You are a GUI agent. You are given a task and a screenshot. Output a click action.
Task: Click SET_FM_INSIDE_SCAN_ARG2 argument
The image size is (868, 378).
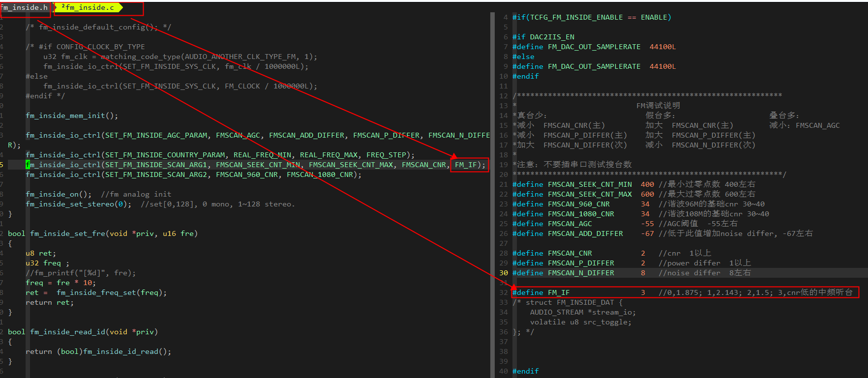(156, 174)
